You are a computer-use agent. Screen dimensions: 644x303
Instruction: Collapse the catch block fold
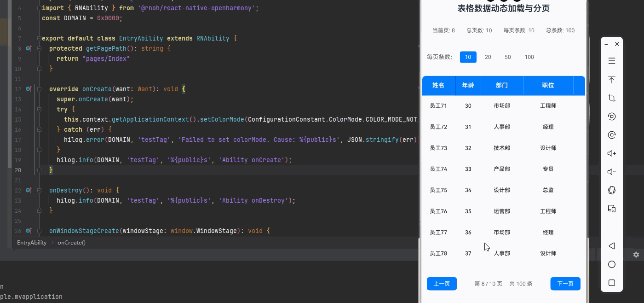[39, 129]
